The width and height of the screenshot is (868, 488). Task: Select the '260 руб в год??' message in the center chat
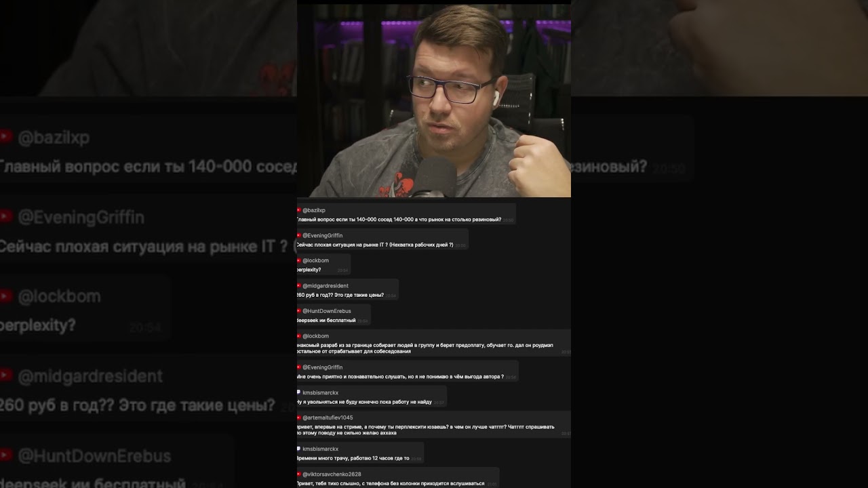tap(340, 295)
